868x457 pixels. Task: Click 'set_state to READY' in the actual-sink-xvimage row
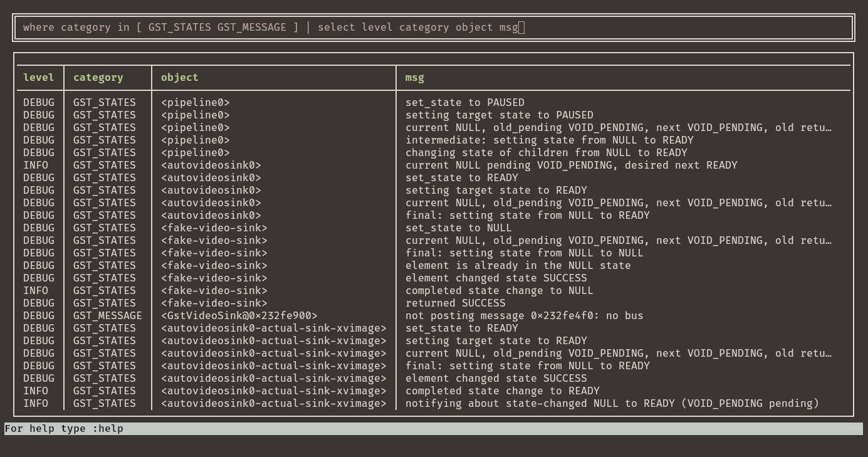462,328
